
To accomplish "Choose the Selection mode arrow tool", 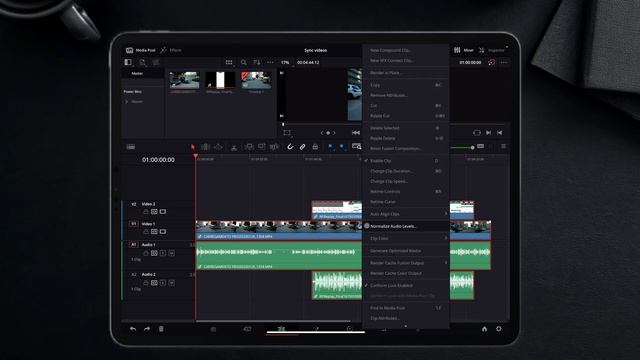I will [193, 147].
